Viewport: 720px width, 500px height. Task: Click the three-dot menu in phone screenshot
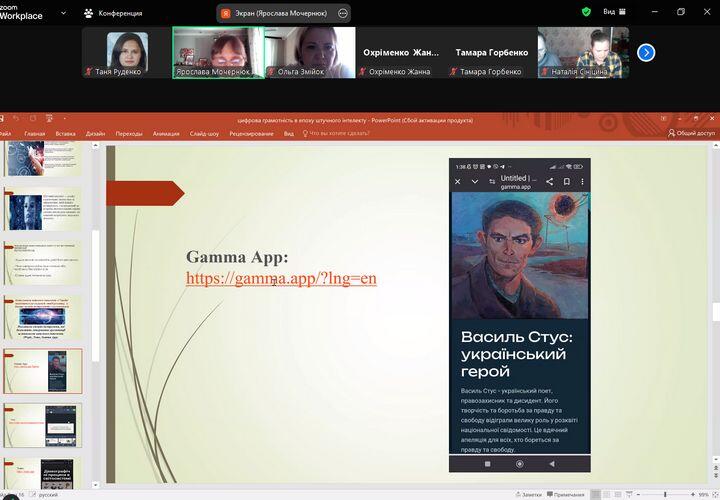point(582,182)
